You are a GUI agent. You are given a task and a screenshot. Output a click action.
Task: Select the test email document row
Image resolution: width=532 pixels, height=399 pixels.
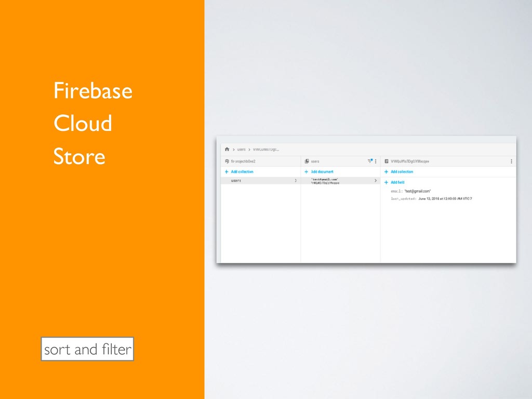(x=340, y=181)
